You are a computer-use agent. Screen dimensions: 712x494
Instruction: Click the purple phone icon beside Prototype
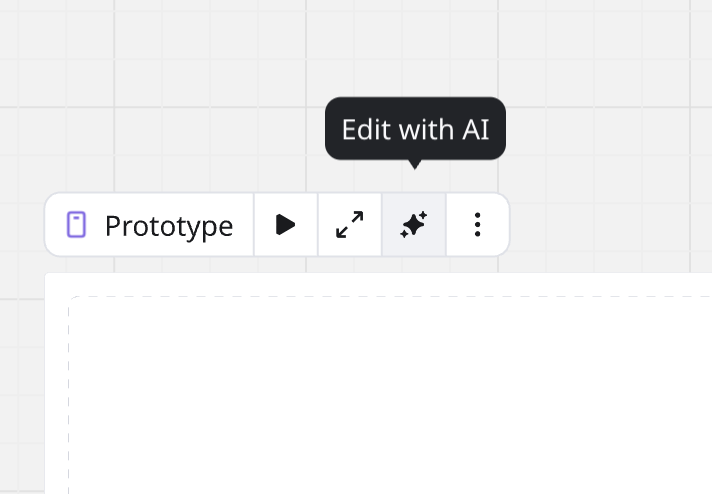point(77,225)
